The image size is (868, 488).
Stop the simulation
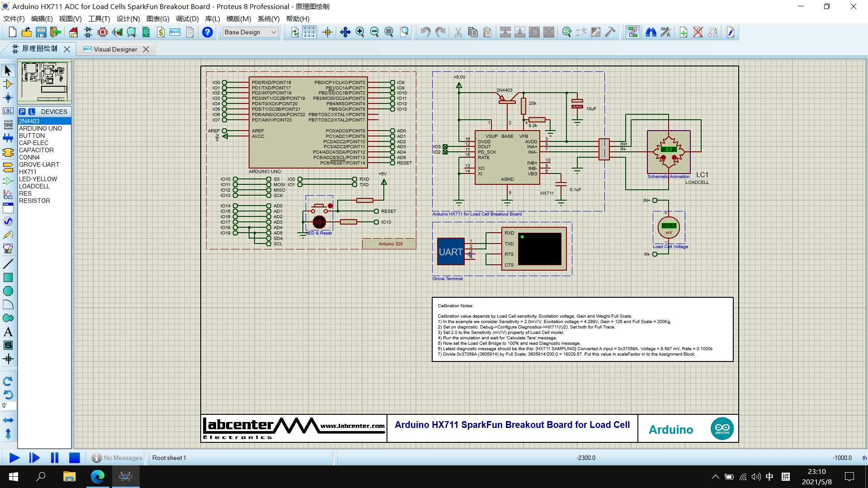75,458
